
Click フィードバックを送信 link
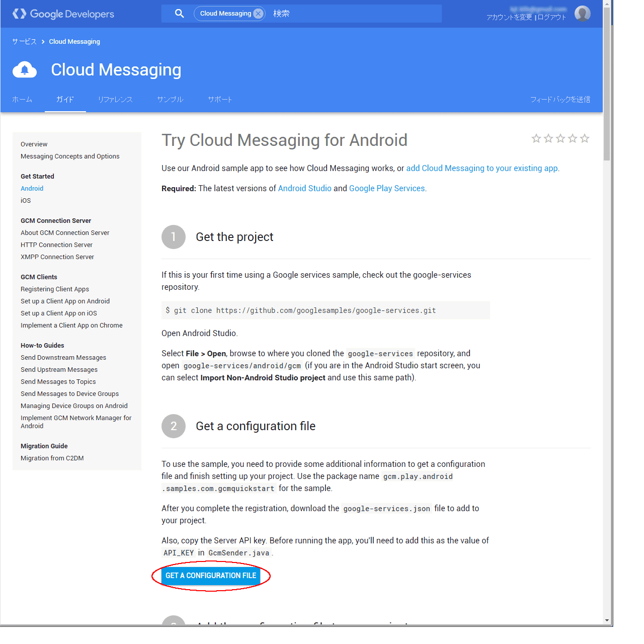click(560, 100)
